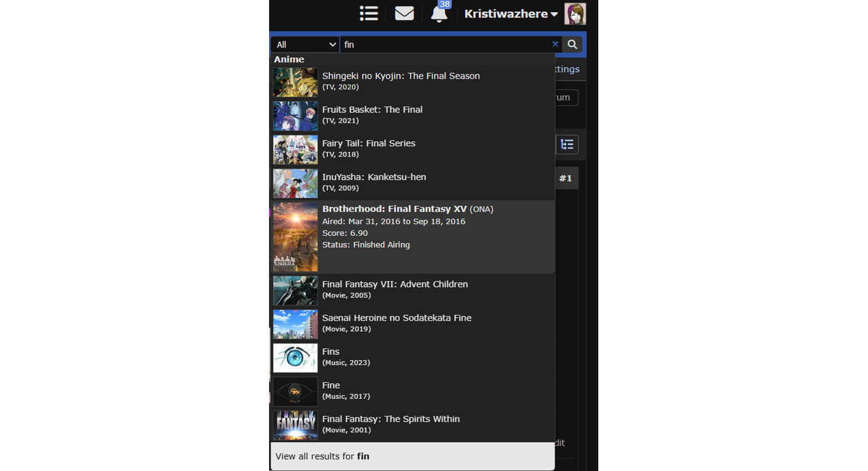Select Final Fantasy VII: Advent Children result
868x471 pixels.
click(413, 291)
